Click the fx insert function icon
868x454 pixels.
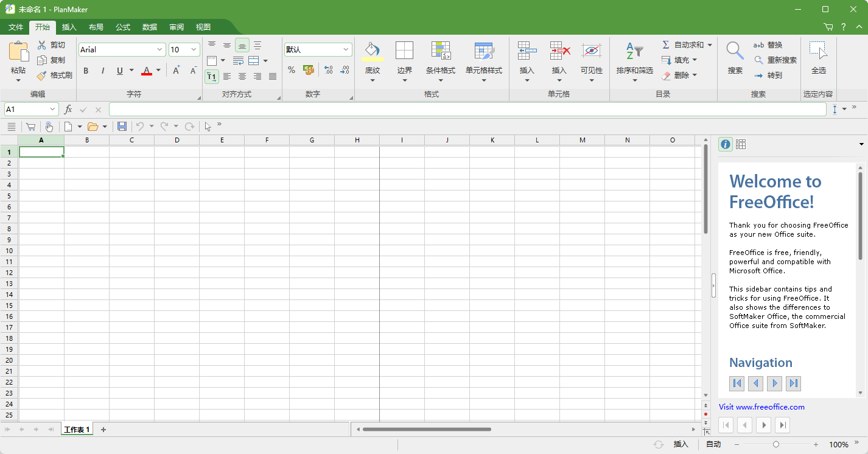coord(68,110)
